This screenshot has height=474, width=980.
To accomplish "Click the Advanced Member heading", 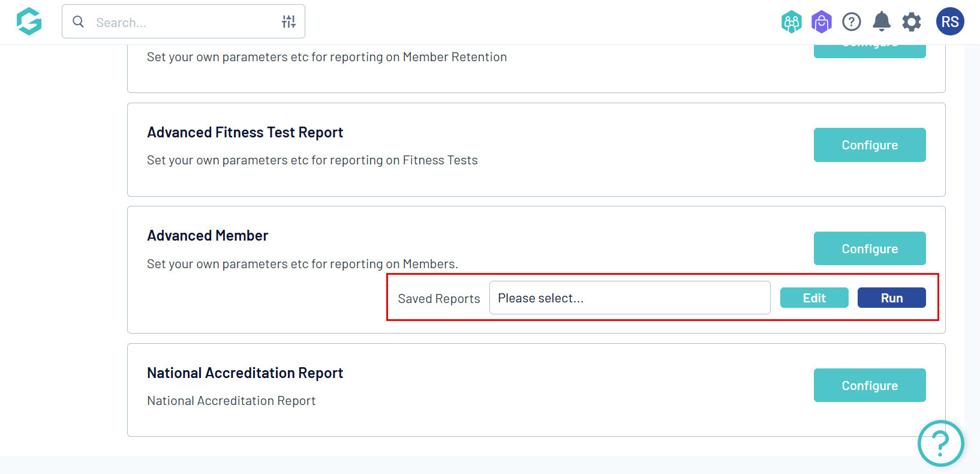I will [x=208, y=235].
